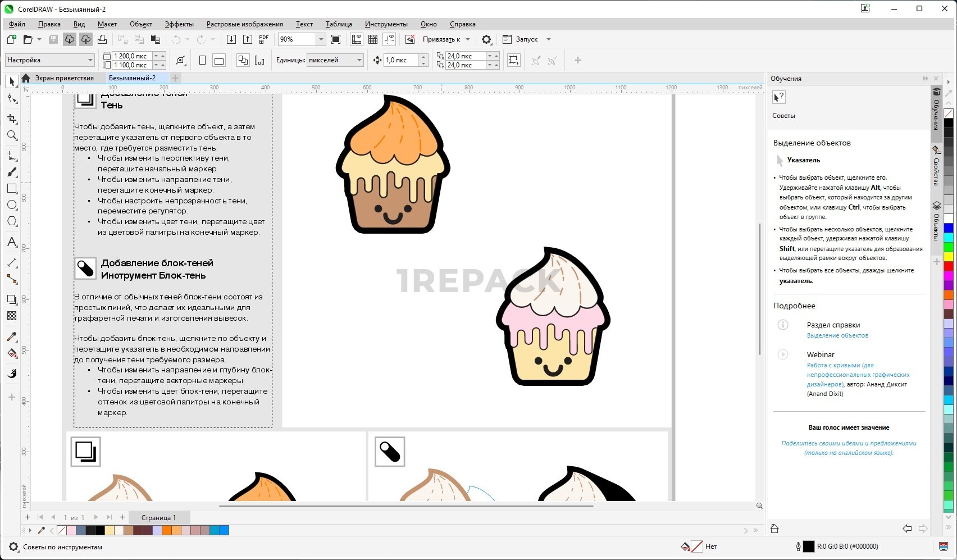Select the Crop tool in the toolbox
Screen dimensions: 957x560
(x=12, y=119)
